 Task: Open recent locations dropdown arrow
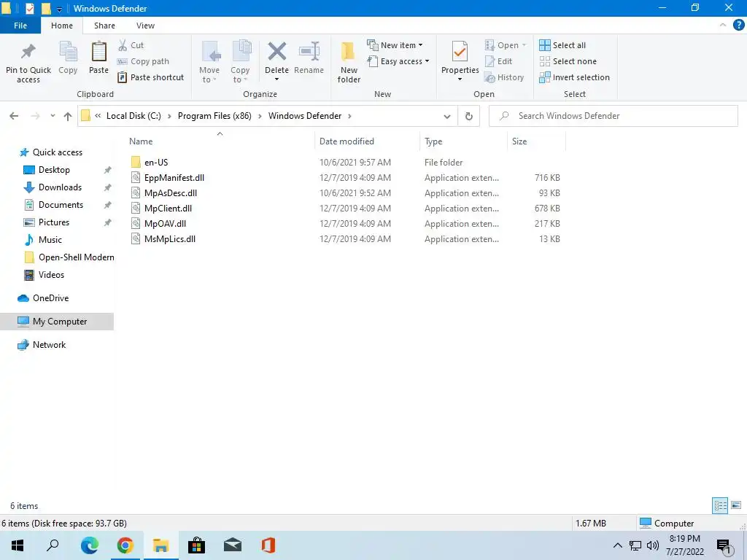tap(53, 116)
